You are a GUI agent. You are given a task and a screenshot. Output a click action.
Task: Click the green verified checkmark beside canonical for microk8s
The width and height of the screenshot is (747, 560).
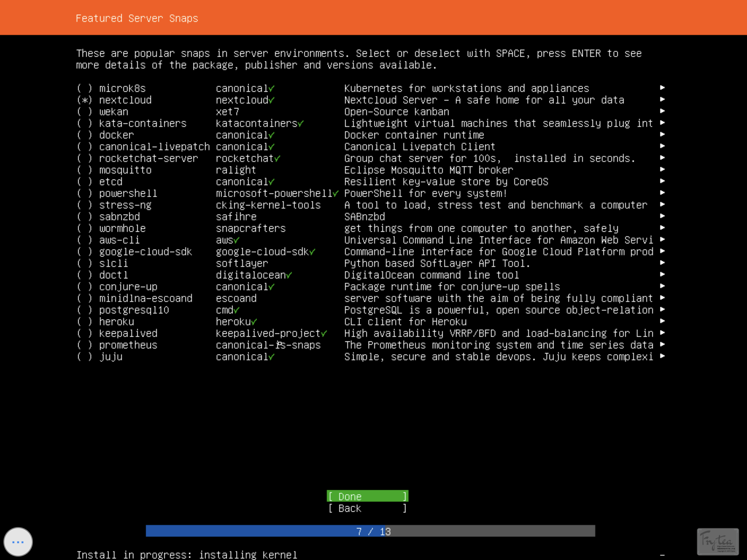coord(272,89)
